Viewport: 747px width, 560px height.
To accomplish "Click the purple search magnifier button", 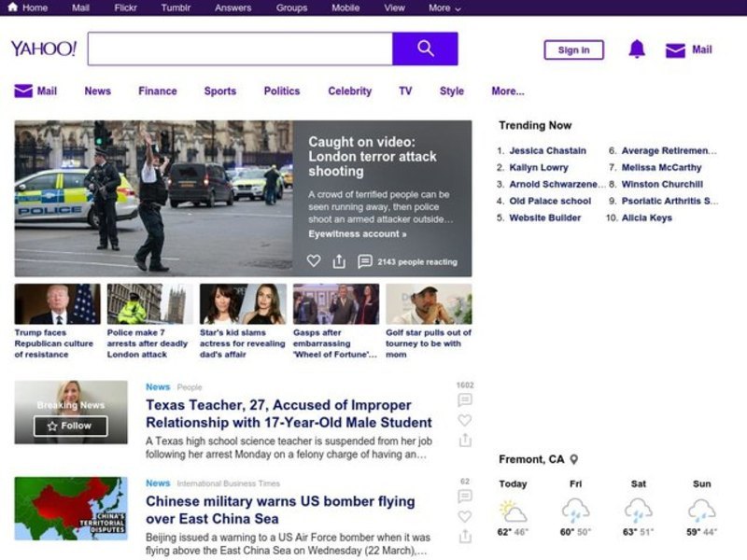I will tap(425, 49).
